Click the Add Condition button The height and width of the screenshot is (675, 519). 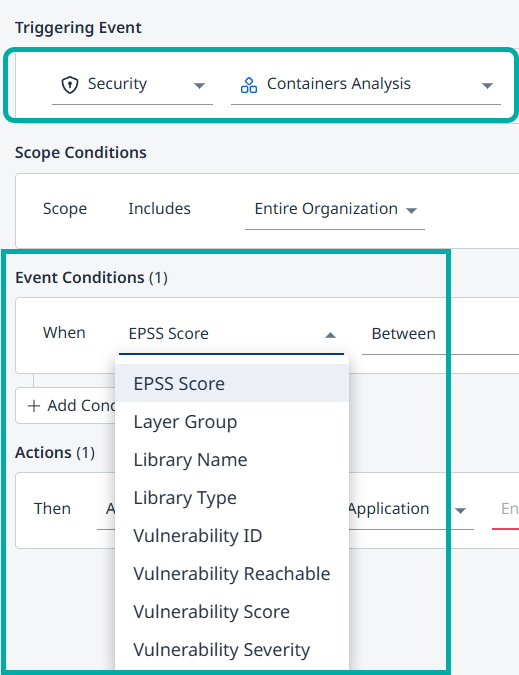pos(65,406)
